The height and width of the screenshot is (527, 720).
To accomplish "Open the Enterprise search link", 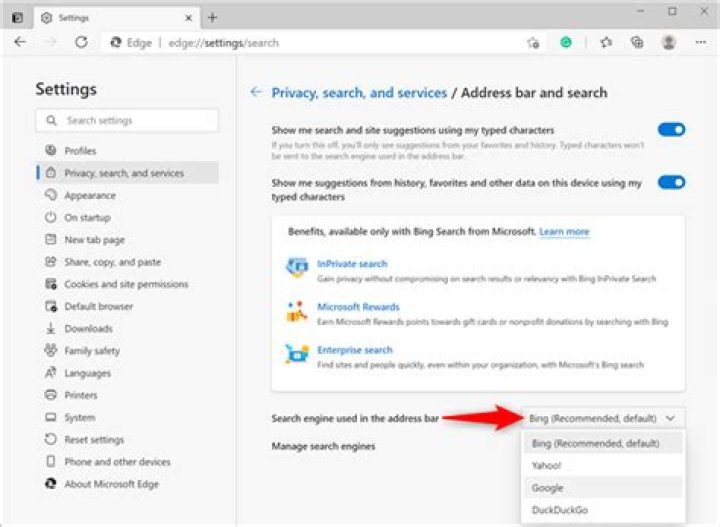I will pos(355,350).
